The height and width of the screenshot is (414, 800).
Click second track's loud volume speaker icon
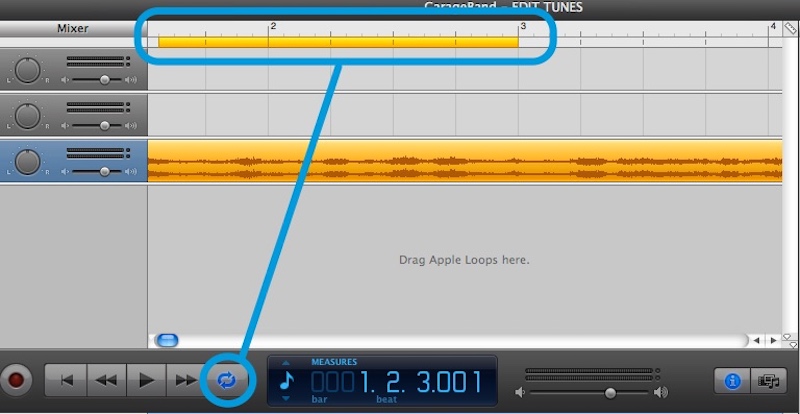coord(131,126)
